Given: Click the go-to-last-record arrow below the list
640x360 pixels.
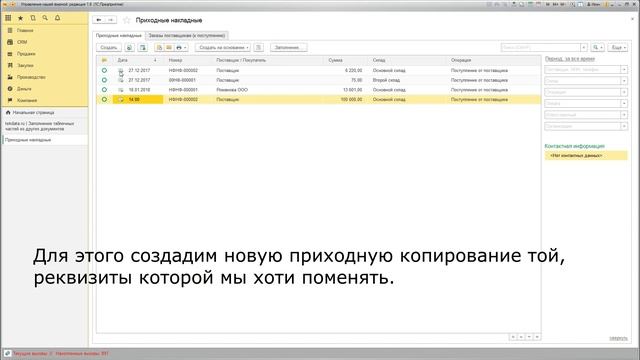Looking at the screenshot, I should click(x=537, y=337).
